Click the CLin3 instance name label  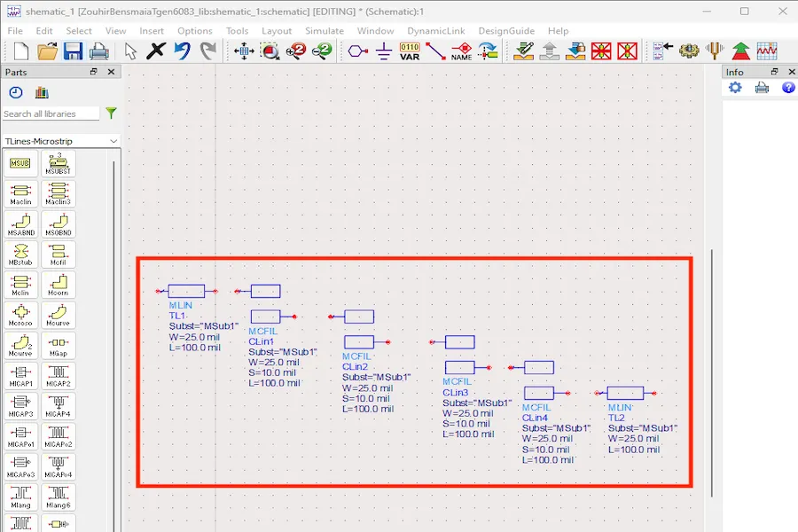coord(455,393)
